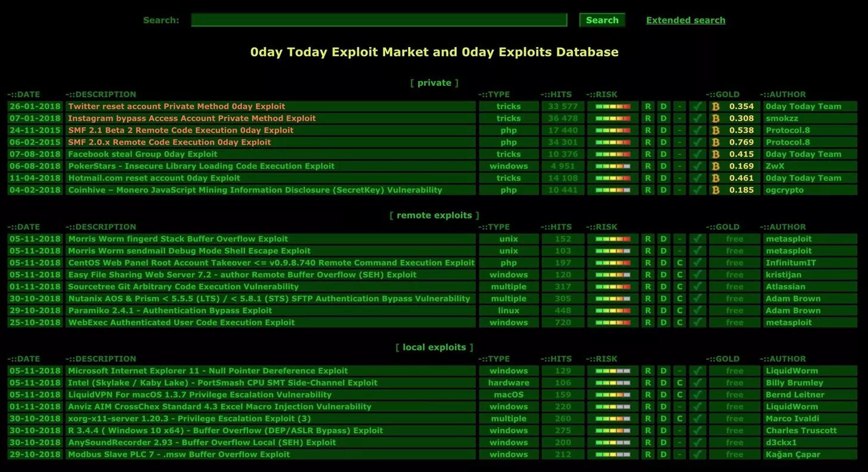Click risk bar in PokerStars row
The image size is (868, 472).
[613, 166]
